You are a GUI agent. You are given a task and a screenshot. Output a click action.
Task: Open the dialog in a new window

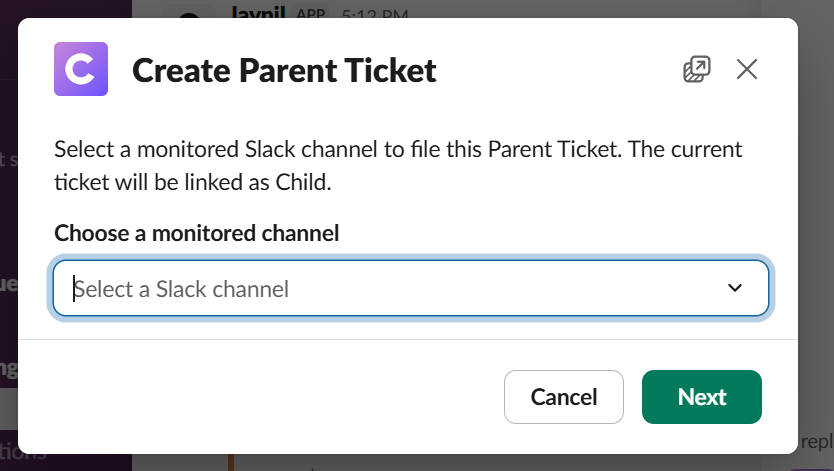pos(696,69)
